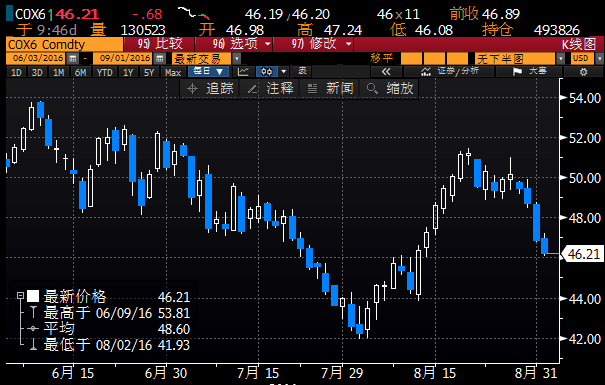Click the 46x11 size quote
This screenshot has width=605, height=385.
[x=398, y=14]
